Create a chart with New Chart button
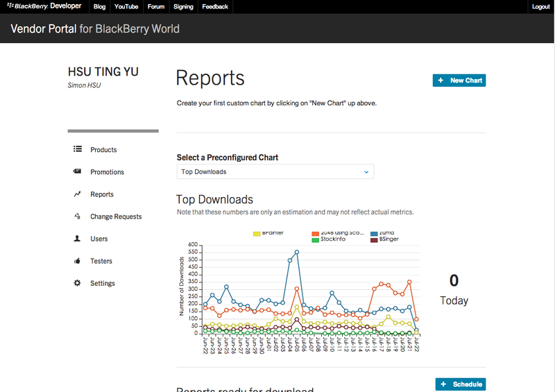 click(459, 80)
